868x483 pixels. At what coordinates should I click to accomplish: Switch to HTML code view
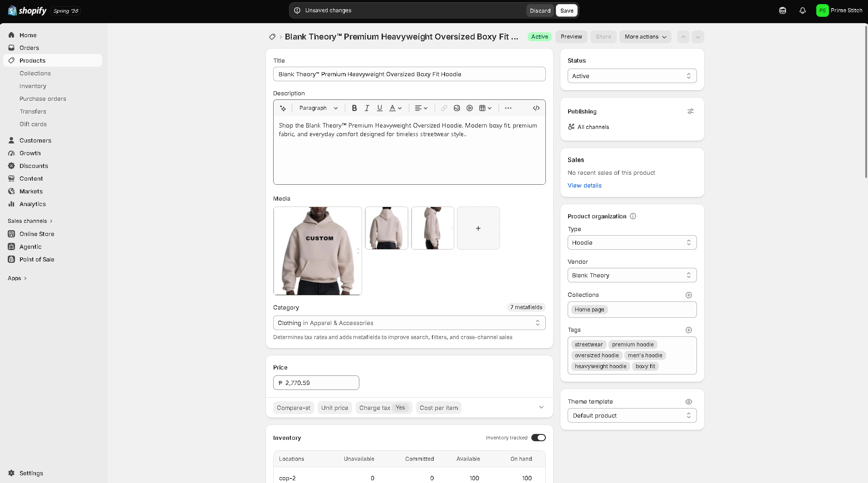pyautogui.click(x=536, y=108)
